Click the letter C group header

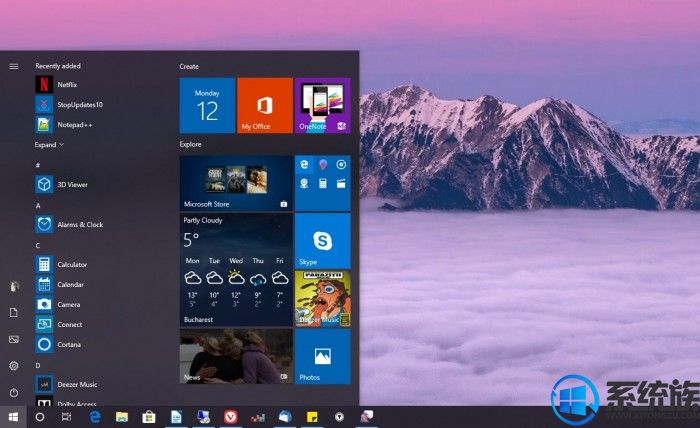(38, 245)
